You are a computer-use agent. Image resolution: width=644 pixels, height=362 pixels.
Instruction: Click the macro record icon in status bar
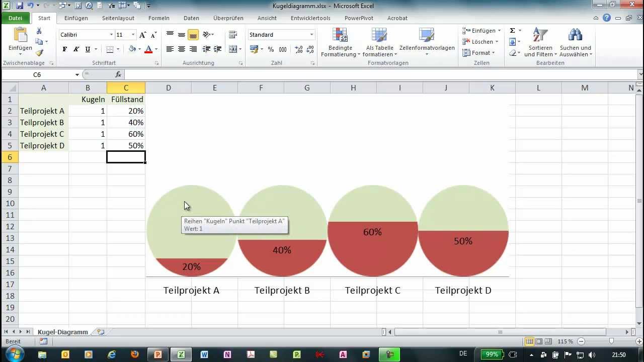pos(44,341)
